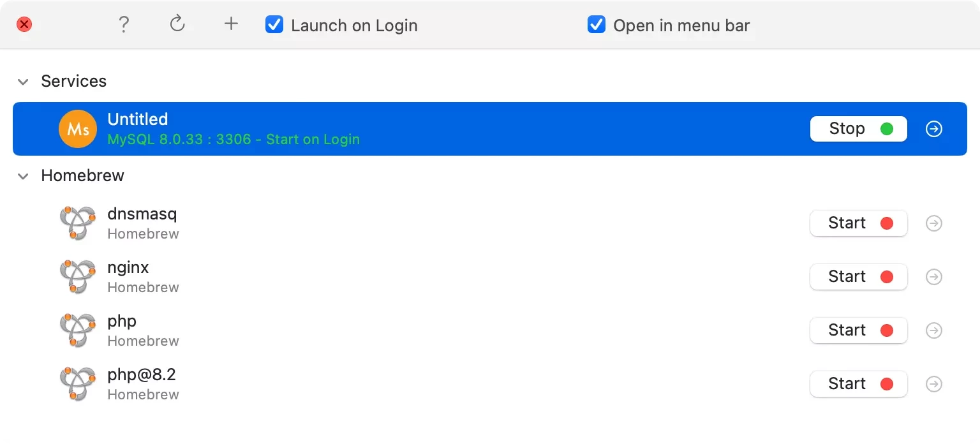Select the Untitled service name
Viewport: 980px width, 444px height.
click(x=138, y=119)
